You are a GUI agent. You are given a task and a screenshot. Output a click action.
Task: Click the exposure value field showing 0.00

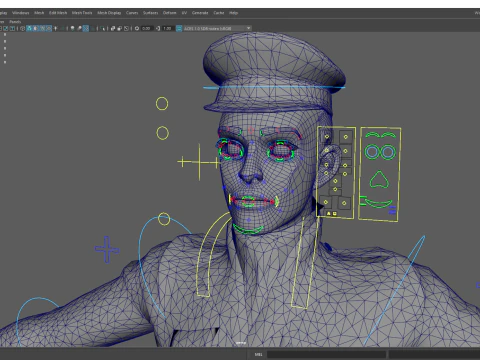147,28
